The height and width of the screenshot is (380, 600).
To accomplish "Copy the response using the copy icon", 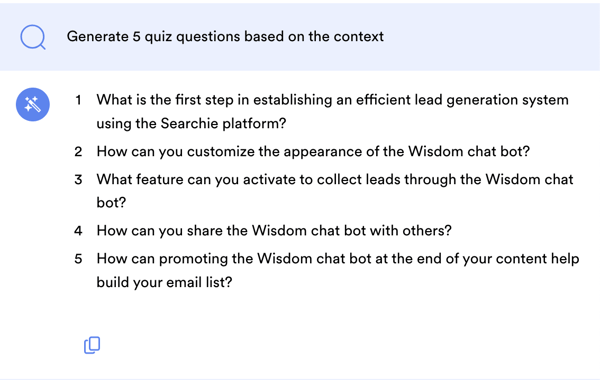I will [x=92, y=345].
